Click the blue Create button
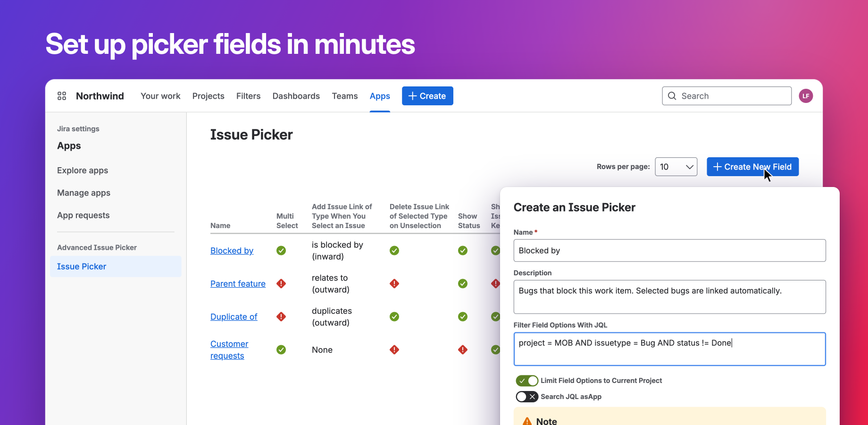This screenshot has height=425, width=868. (427, 96)
